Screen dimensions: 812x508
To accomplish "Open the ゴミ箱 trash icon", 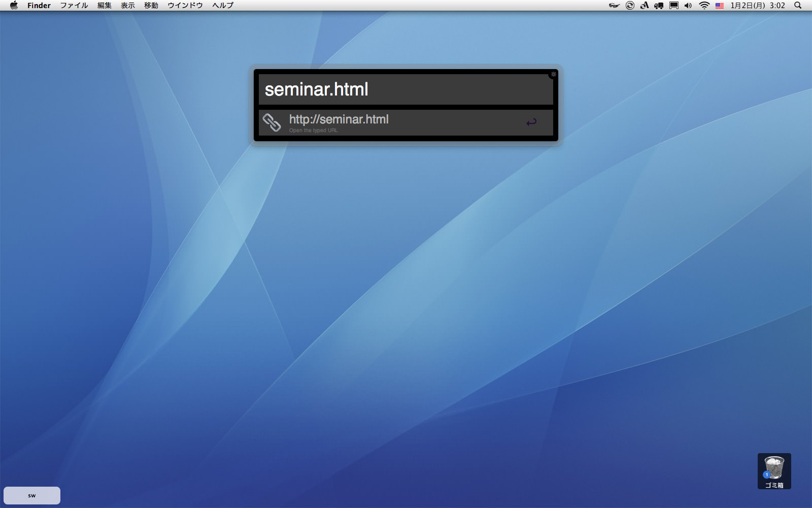I will pyautogui.click(x=774, y=471).
